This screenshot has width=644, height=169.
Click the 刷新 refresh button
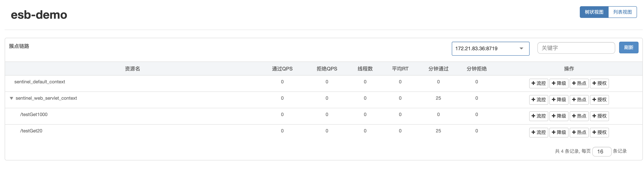click(x=628, y=48)
